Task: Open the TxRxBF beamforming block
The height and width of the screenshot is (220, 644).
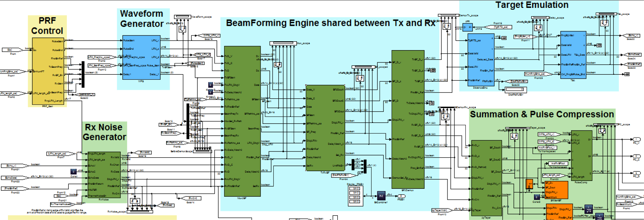Action: [325, 128]
